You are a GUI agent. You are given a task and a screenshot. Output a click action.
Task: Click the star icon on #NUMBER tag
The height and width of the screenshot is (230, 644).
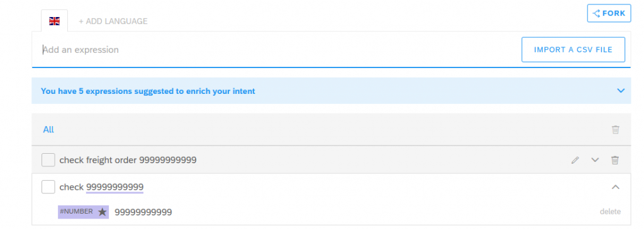click(x=103, y=212)
